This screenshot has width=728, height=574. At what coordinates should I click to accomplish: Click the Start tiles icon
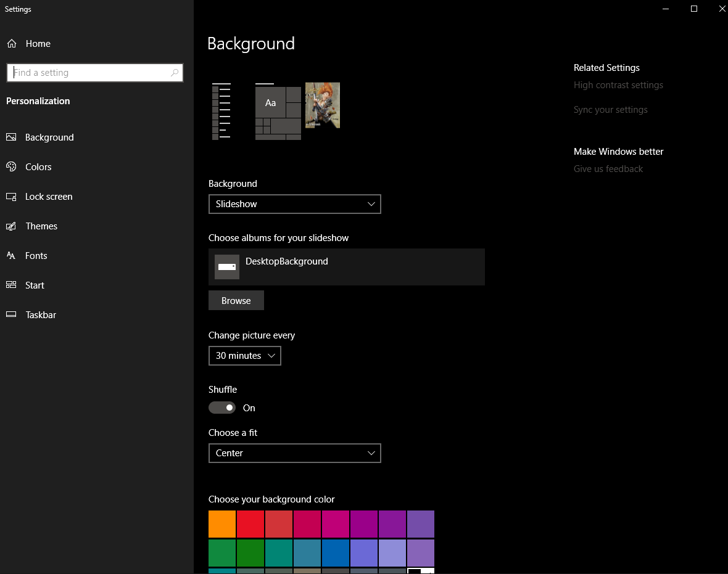[x=11, y=285]
